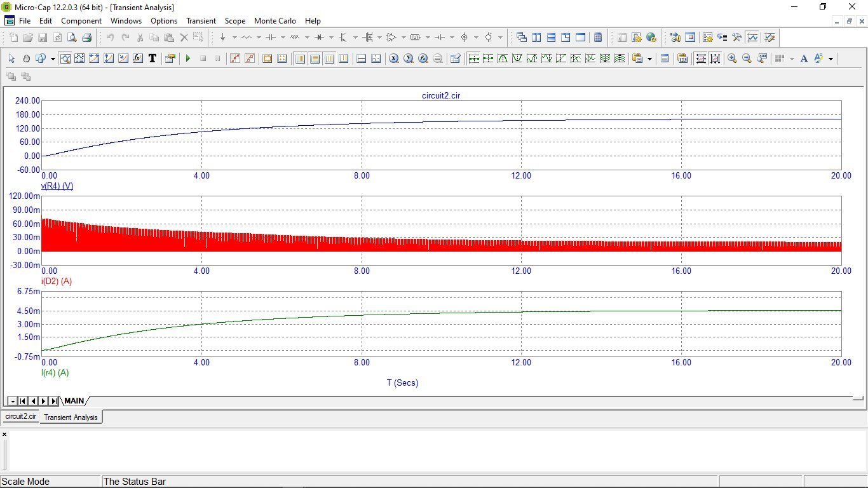
Task: Select the arrow Select mode tool
Action: pyautogui.click(x=11, y=58)
